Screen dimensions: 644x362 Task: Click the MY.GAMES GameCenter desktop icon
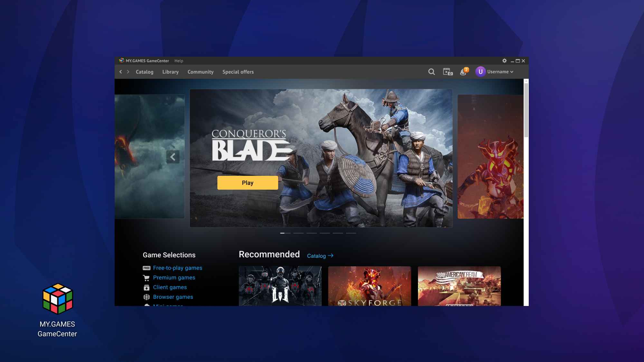click(58, 299)
